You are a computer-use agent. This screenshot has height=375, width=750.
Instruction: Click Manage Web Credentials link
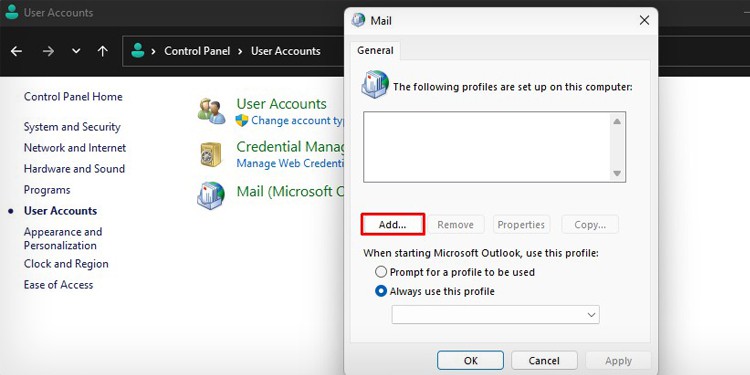click(x=290, y=164)
